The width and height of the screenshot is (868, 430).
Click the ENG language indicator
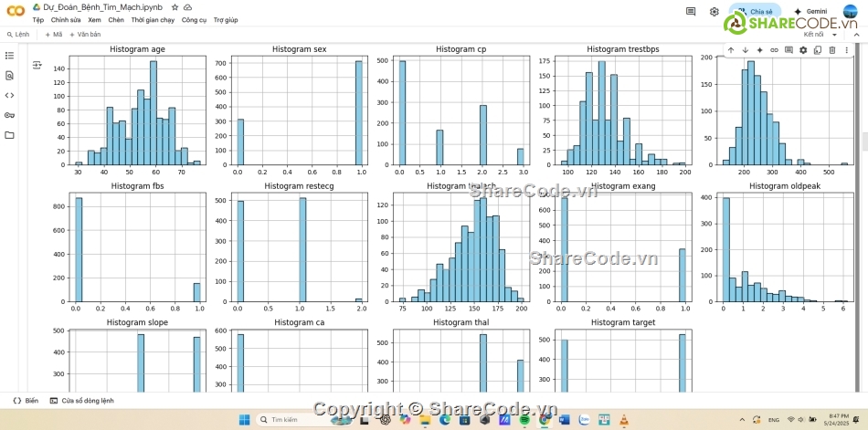pyautogui.click(x=774, y=419)
